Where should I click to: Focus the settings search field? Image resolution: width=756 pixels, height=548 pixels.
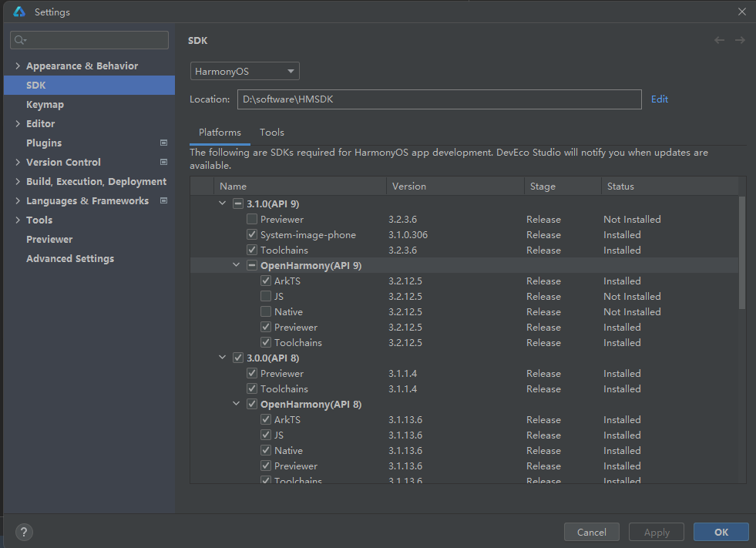pos(89,40)
